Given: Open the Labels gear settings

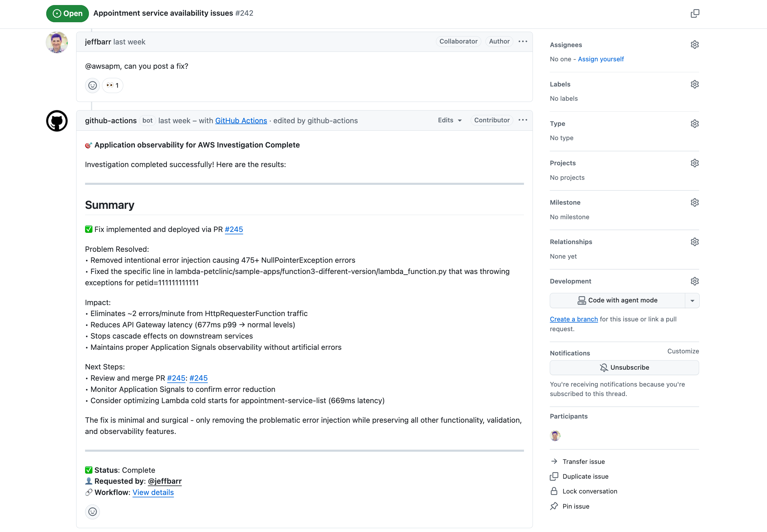Looking at the screenshot, I should click(x=695, y=84).
